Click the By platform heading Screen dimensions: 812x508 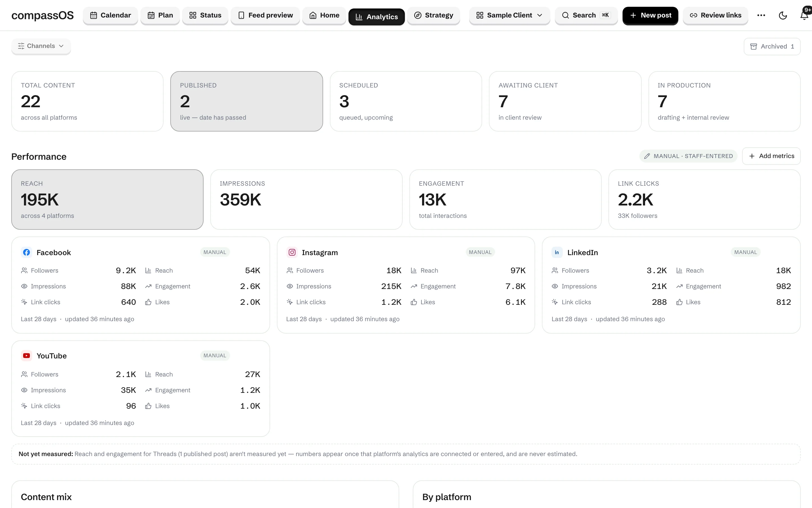pos(447,497)
